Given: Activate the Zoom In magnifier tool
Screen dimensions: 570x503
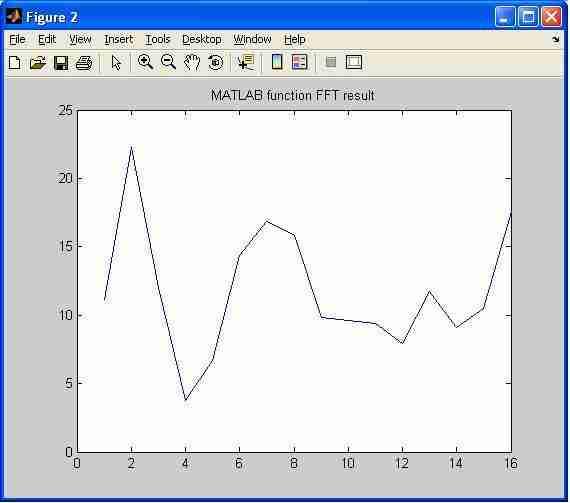Looking at the screenshot, I should coord(145,62).
